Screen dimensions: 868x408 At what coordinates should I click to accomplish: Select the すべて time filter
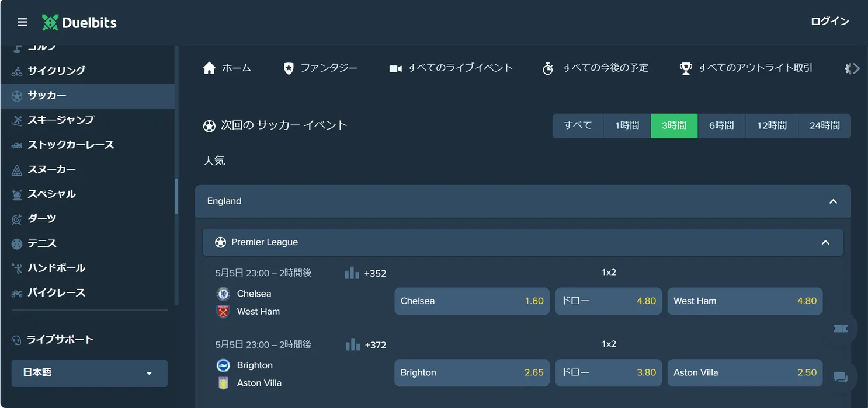tap(578, 125)
